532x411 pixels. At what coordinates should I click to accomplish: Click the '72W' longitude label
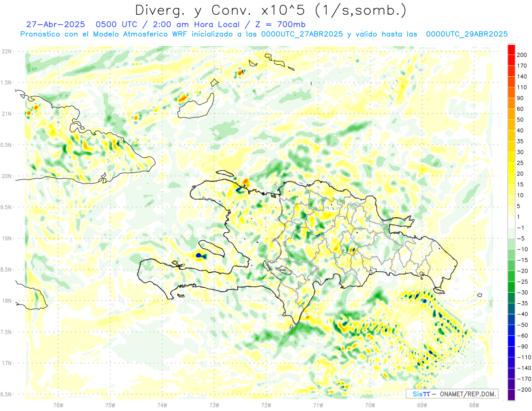(266, 405)
